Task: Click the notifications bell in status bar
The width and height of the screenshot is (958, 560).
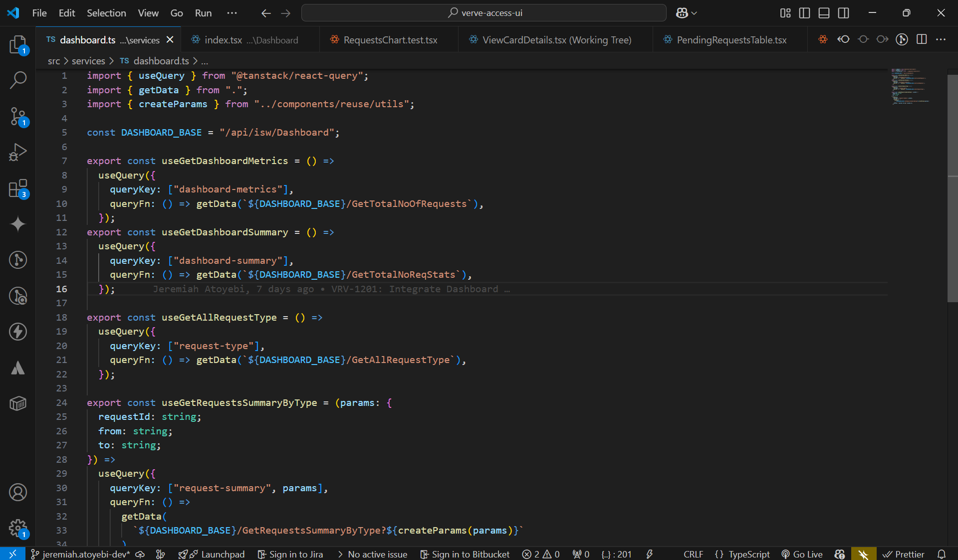Action: (x=942, y=554)
